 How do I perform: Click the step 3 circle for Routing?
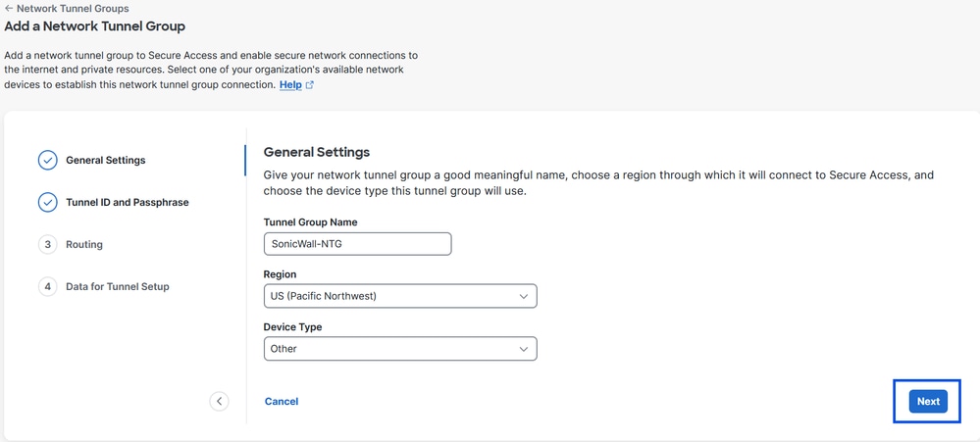pyautogui.click(x=47, y=244)
